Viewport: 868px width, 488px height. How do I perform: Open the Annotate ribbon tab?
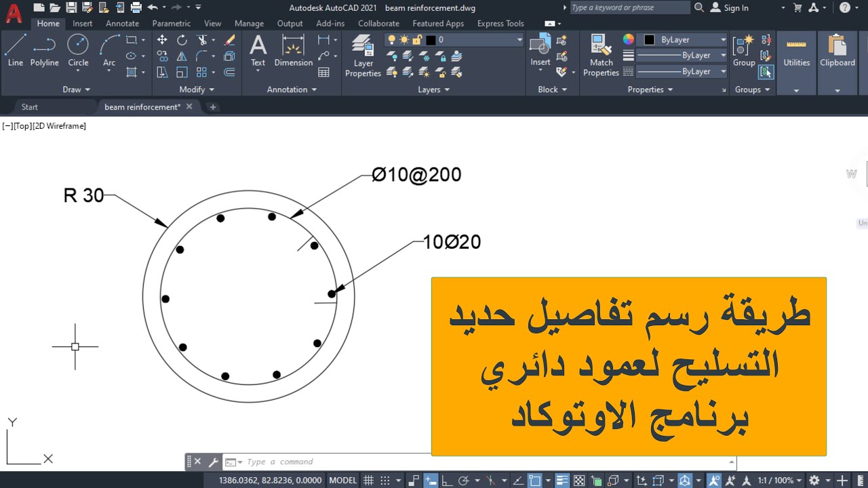(122, 23)
